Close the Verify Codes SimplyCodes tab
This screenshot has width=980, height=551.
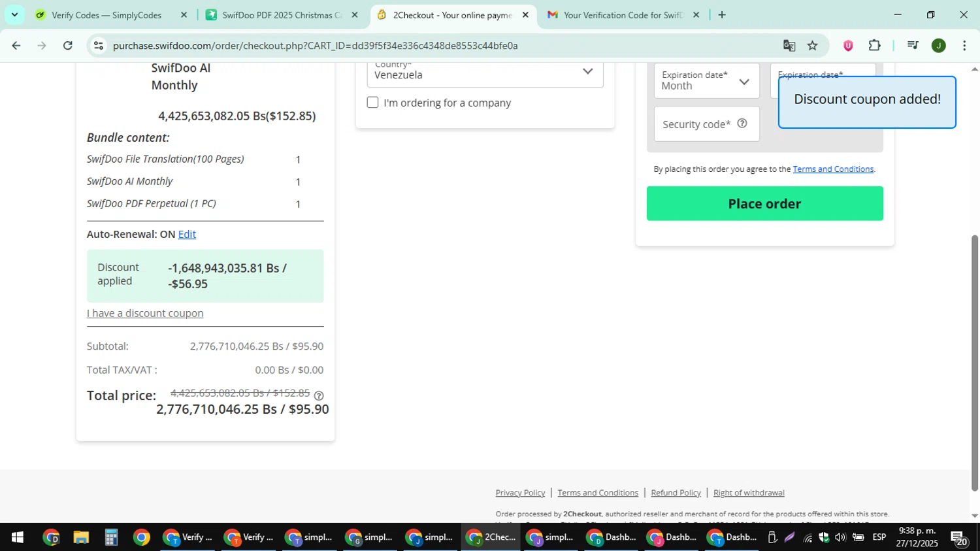pyautogui.click(x=184, y=15)
